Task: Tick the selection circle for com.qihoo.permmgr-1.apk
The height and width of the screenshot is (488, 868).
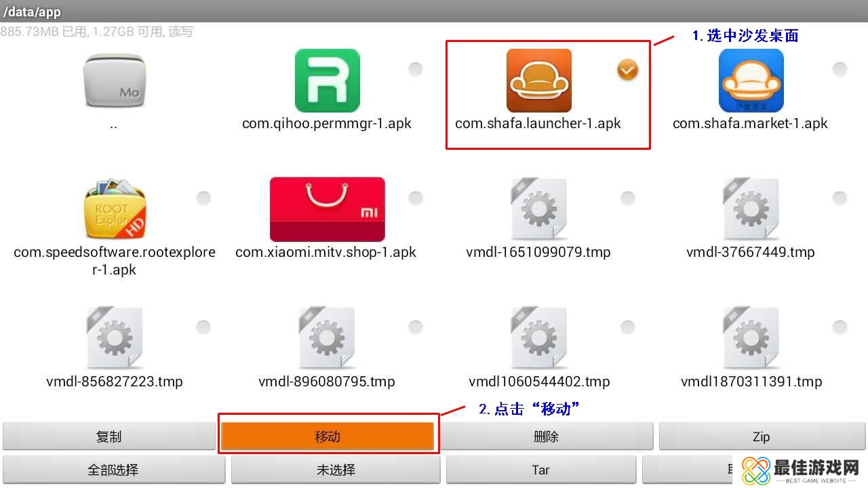Action: (x=415, y=69)
